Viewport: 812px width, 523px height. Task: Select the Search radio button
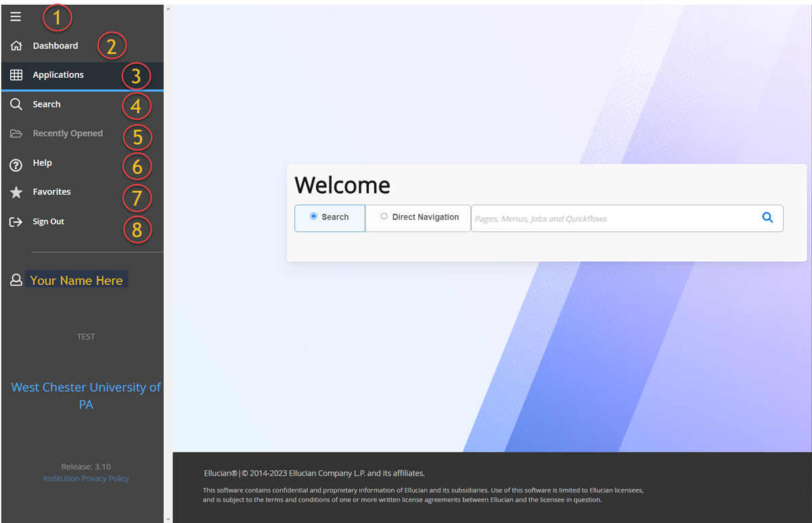coord(313,217)
